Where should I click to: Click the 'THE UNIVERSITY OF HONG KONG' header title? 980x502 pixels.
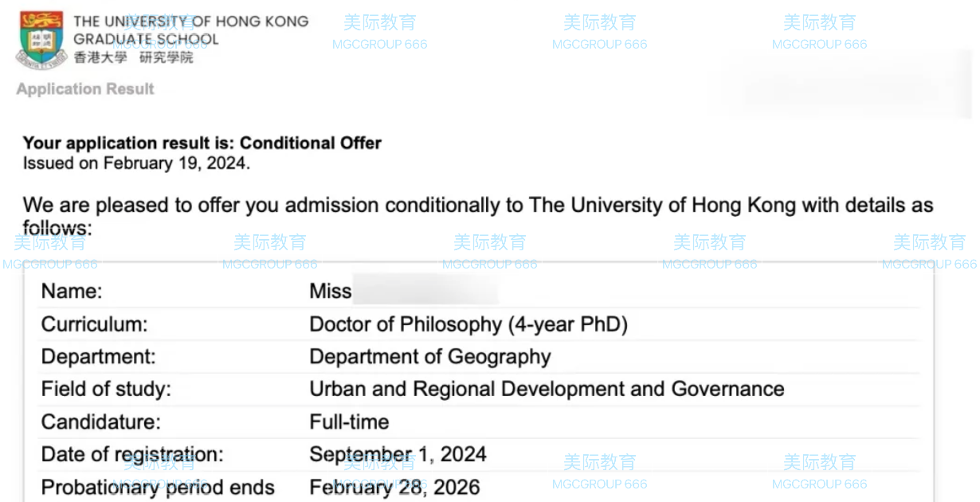point(191,22)
